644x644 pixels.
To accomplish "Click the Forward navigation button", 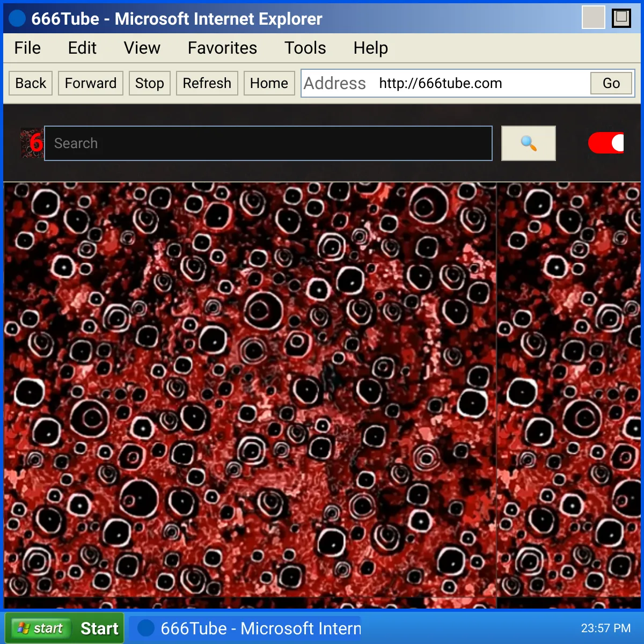I will click(91, 83).
